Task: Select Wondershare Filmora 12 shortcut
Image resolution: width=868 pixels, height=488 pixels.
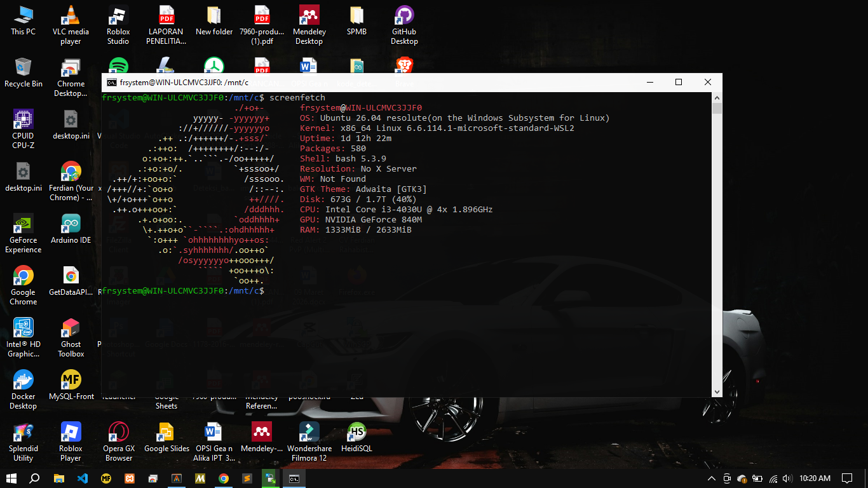Action: click(309, 442)
